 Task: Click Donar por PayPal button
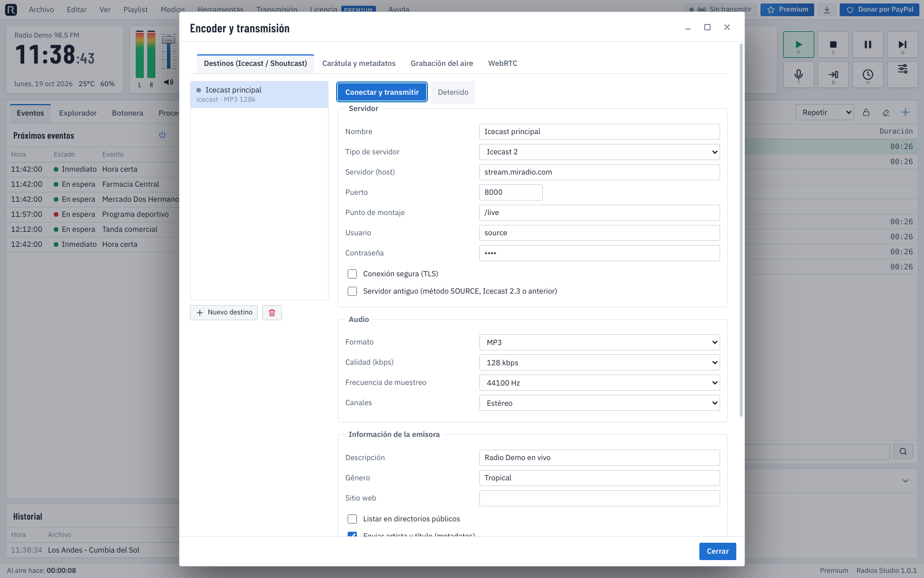pyautogui.click(x=879, y=10)
